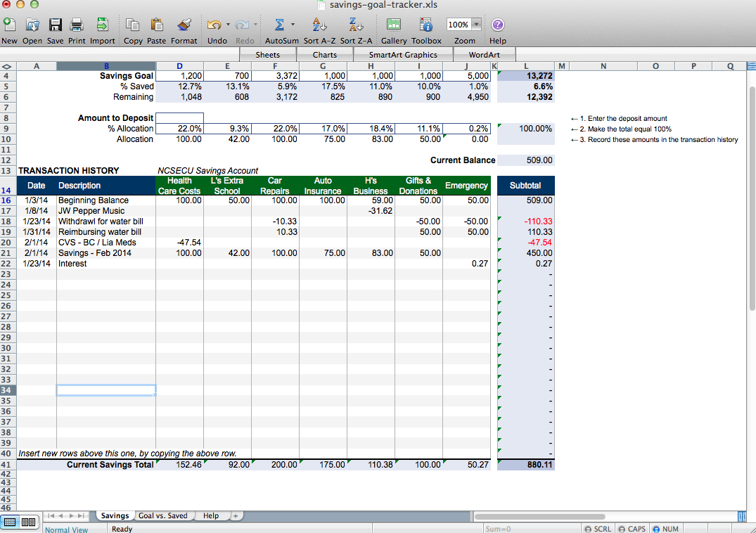This screenshot has height=533, width=756.
Task: Add a new sheet with plus button
Action: tap(236, 515)
